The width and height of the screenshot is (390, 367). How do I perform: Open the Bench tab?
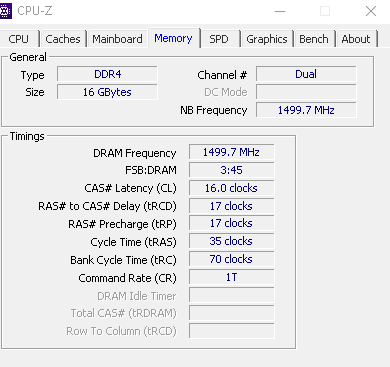click(x=314, y=39)
